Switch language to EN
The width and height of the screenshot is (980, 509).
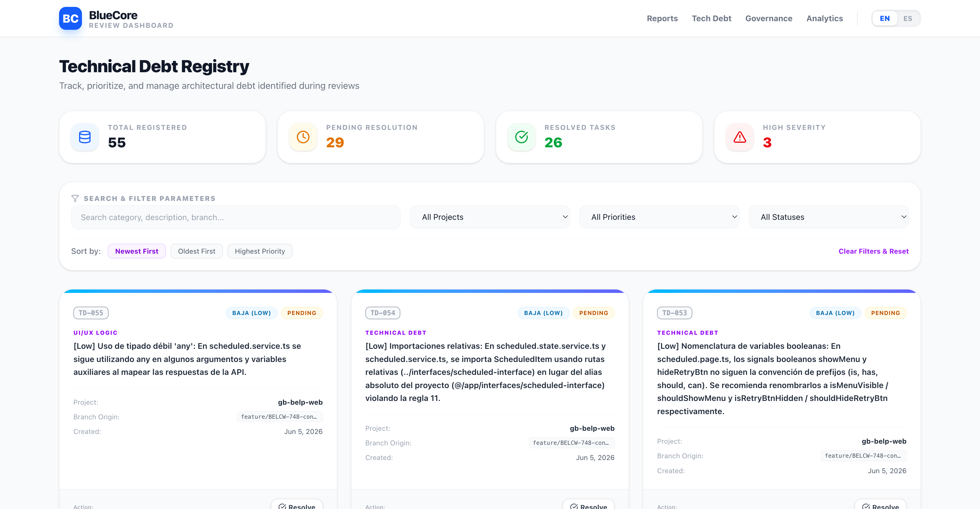pos(885,18)
